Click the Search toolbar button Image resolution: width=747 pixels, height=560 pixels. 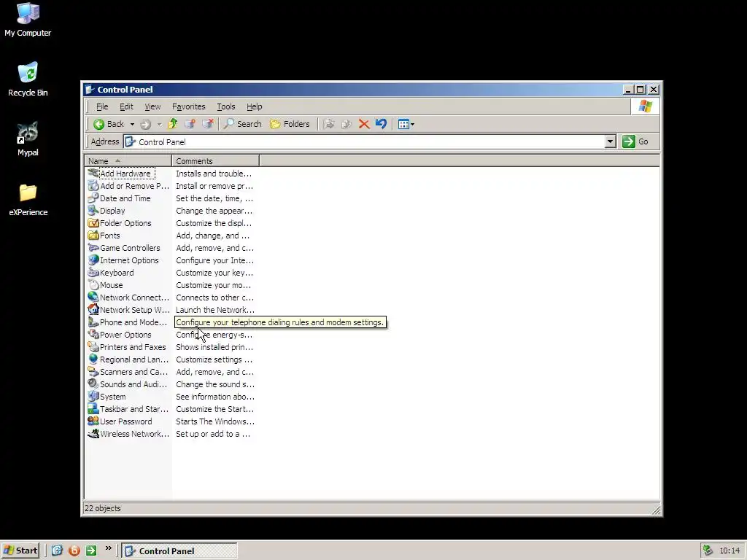coord(242,124)
